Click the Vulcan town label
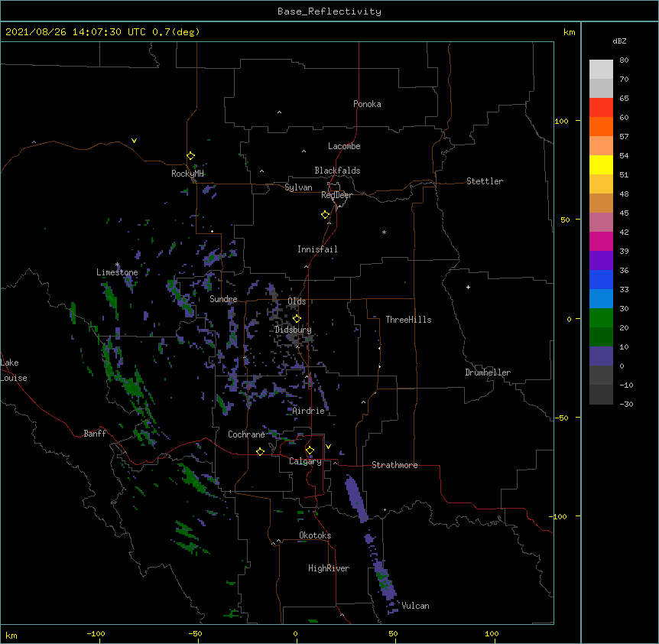Viewport: 659px width, 644px height. (x=415, y=606)
